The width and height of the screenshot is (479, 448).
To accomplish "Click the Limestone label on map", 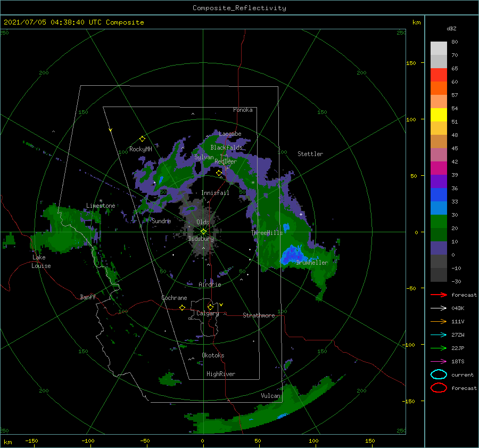I will [101, 206].
